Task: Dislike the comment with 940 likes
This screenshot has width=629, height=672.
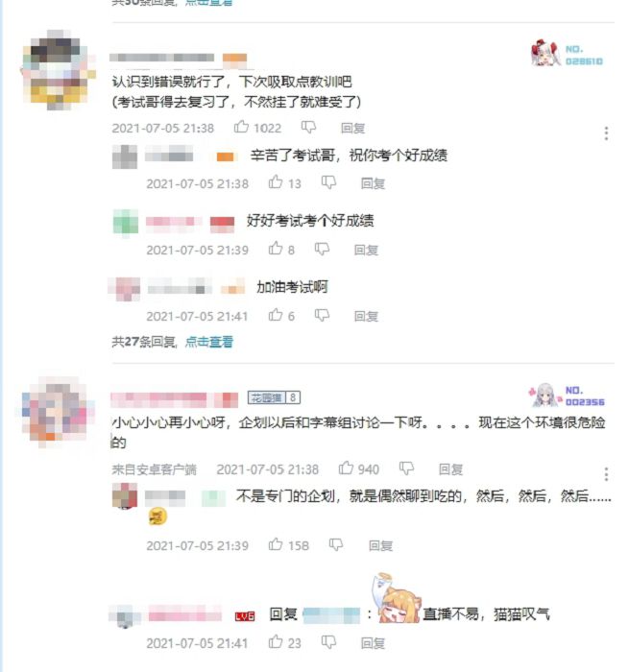Action: tap(406, 468)
